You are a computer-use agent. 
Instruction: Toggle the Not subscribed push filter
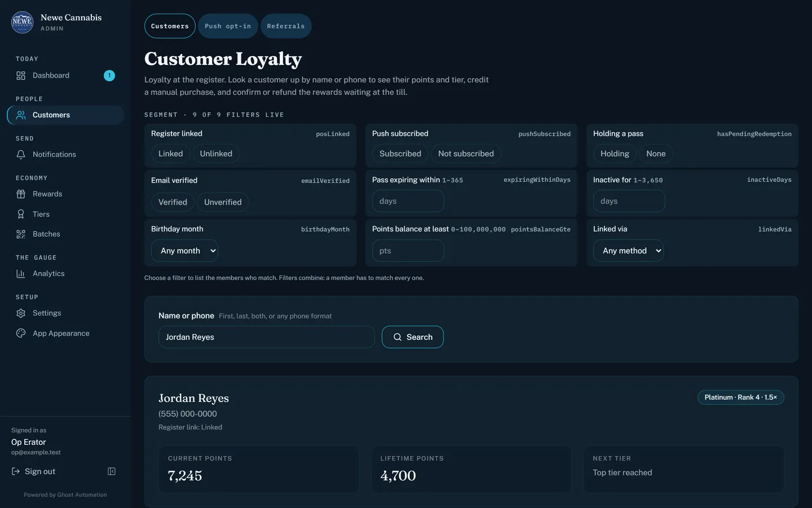point(466,154)
